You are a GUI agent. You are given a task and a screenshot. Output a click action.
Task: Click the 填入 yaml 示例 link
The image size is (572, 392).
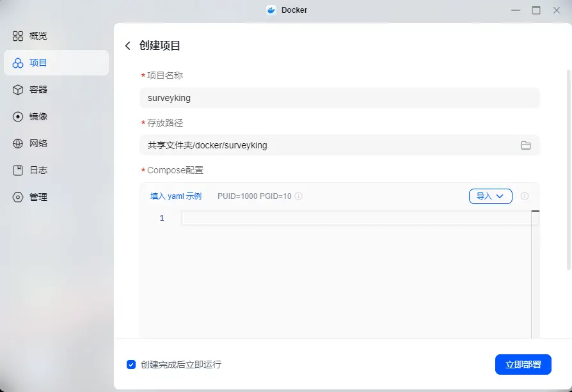pos(176,196)
